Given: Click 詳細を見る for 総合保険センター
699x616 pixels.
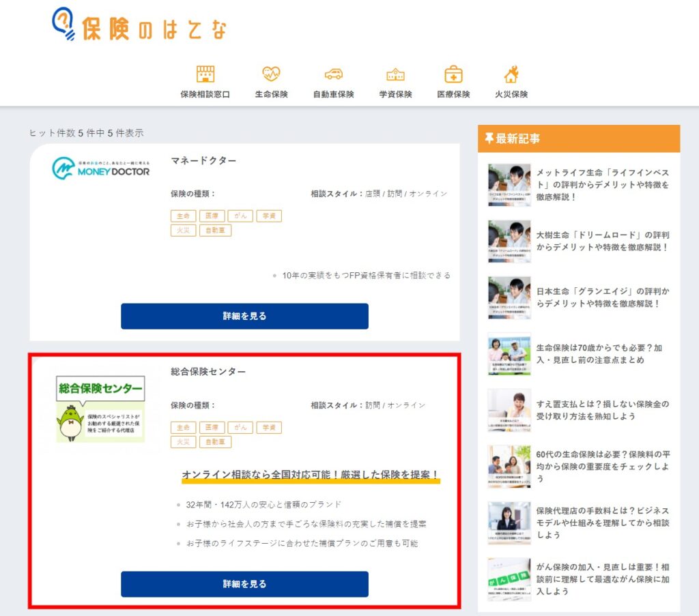Looking at the screenshot, I should [x=244, y=584].
